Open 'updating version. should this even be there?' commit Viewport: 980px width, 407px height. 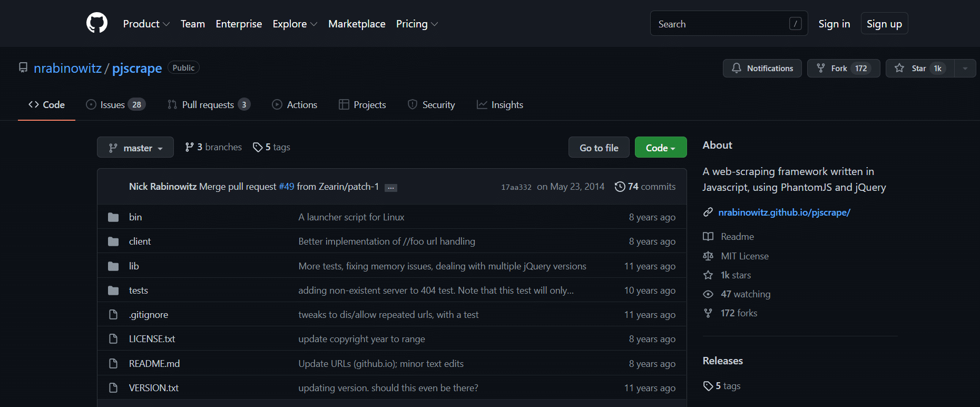[x=388, y=388]
